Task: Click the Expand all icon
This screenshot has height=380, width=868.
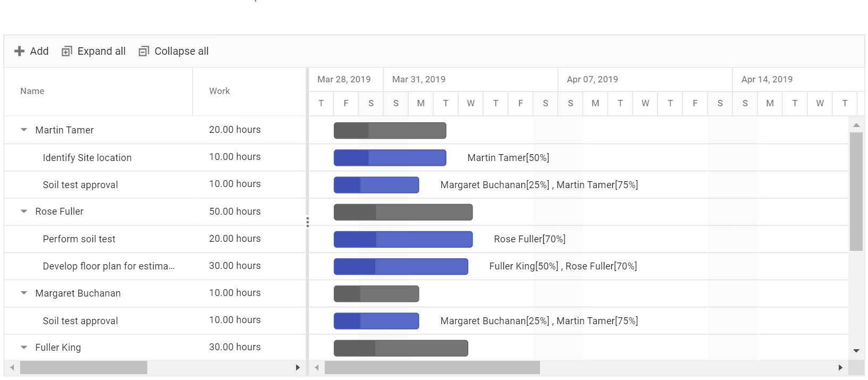Action: coord(66,51)
